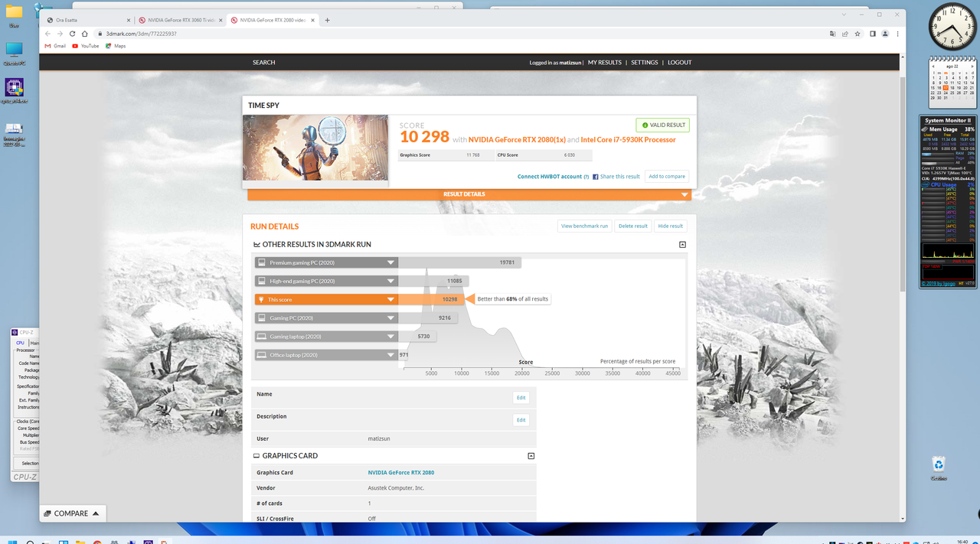Open the NVIDIA GeForce RTX 2080 link under Graphics Card
This screenshot has width=980, height=544.
coord(400,473)
